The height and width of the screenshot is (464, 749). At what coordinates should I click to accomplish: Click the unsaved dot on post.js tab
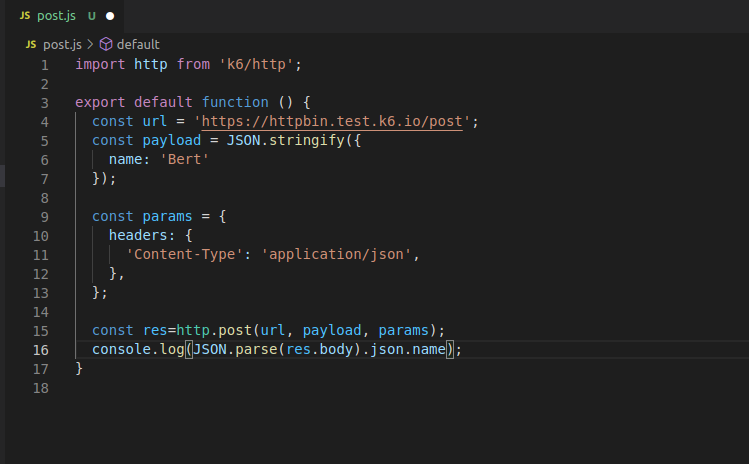pyautogui.click(x=110, y=16)
